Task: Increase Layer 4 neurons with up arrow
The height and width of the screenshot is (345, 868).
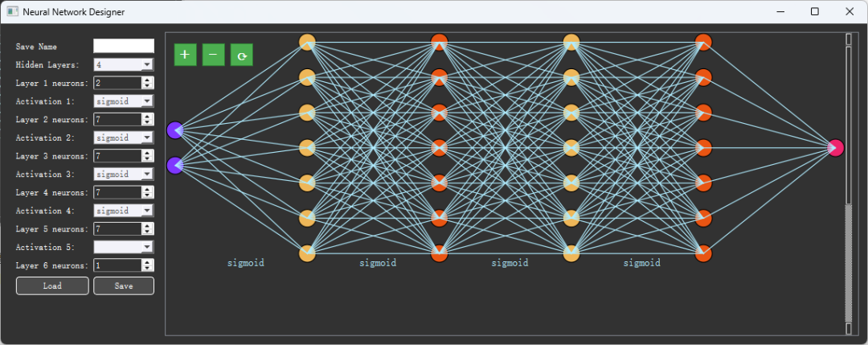Action: pyautogui.click(x=148, y=190)
